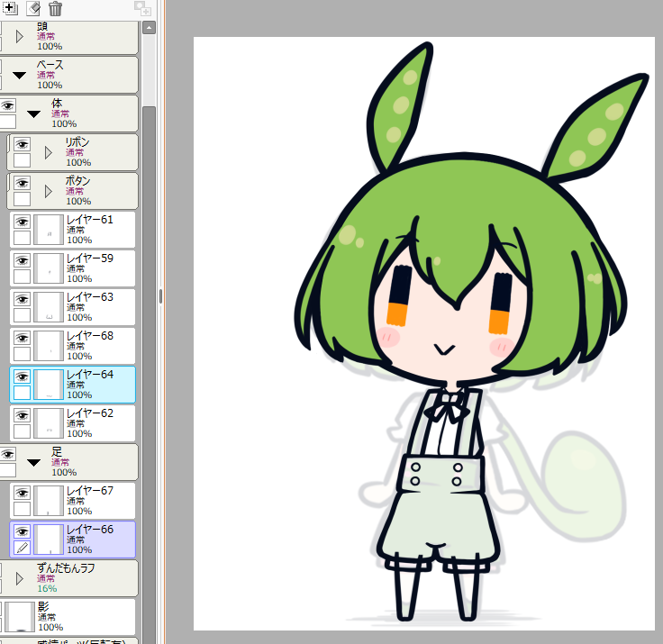The height and width of the screenshot is (644, 663).
Task: Select the 影 layer name
Action: tap(43, 606)
